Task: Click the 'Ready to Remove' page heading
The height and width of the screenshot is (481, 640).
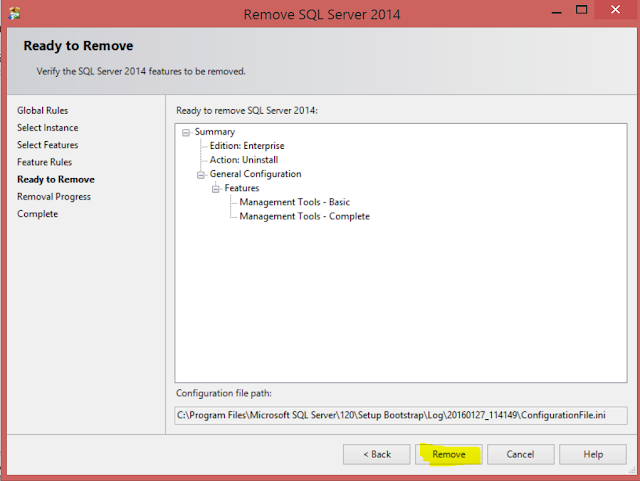Action: (x=78, y=46)
